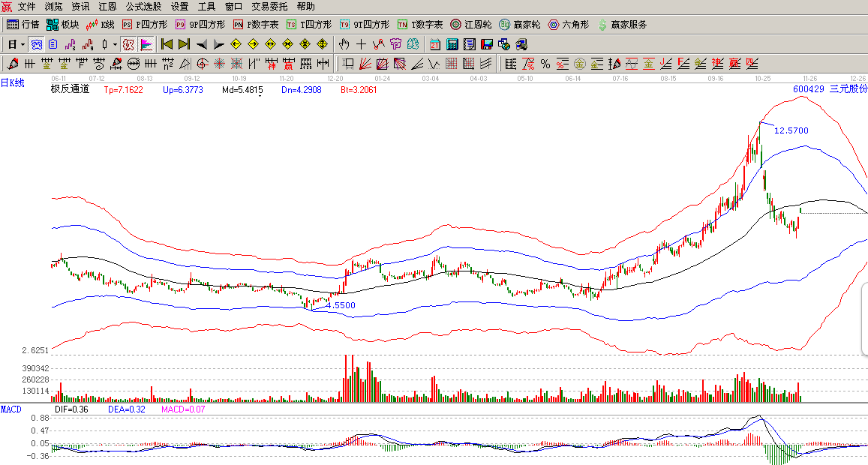Click the 12.5700 peak price label
868x465 pixels.
tap(791, 130)
